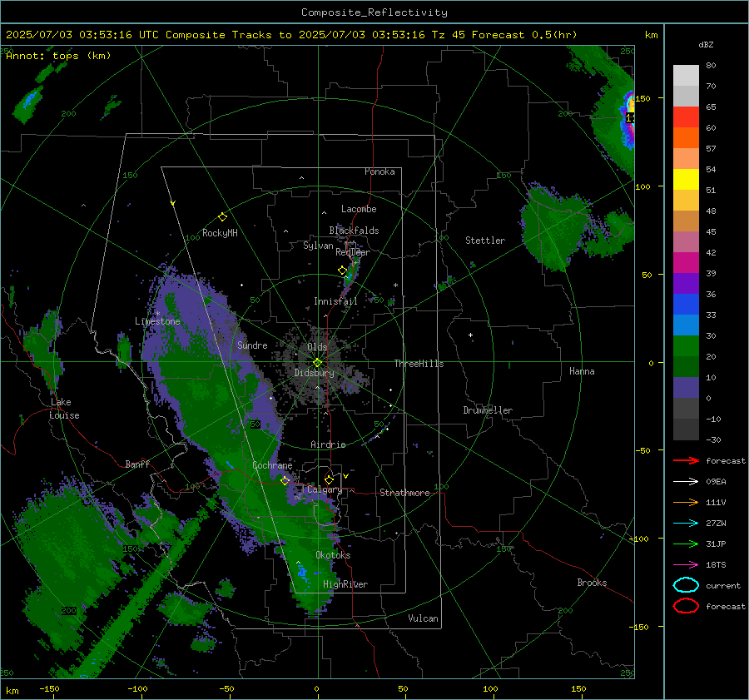This screenshot has width=749, height=700.
Task: Click the red forecast arrow legend icon
Action: click(686, 460)
